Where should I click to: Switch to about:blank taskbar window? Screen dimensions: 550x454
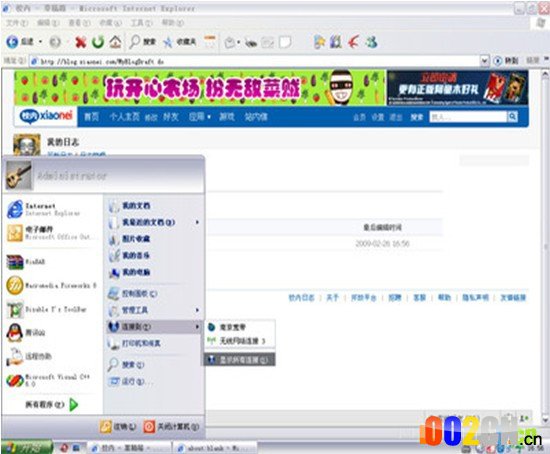pyautogui.click(x=215, y=448)
